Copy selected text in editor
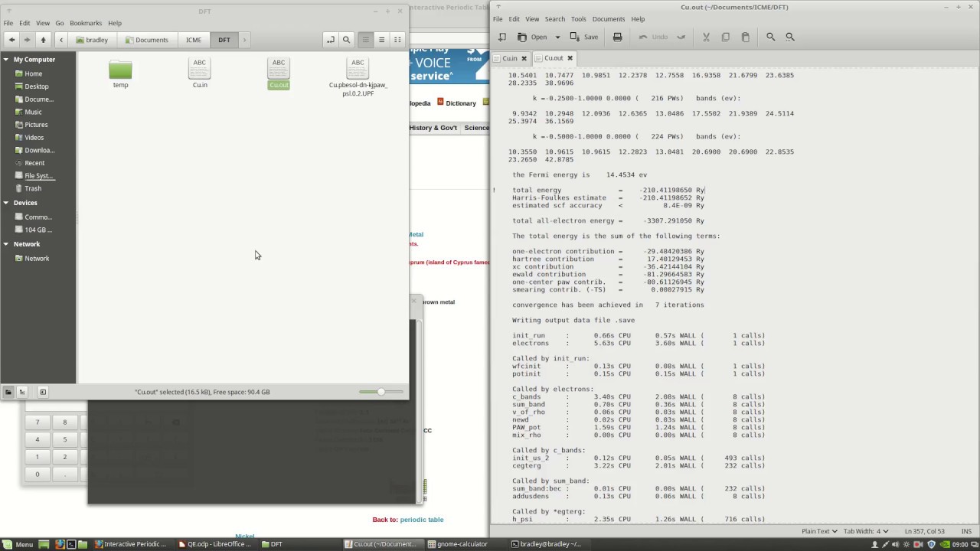 pyautogui.click(x=726, y=37)
